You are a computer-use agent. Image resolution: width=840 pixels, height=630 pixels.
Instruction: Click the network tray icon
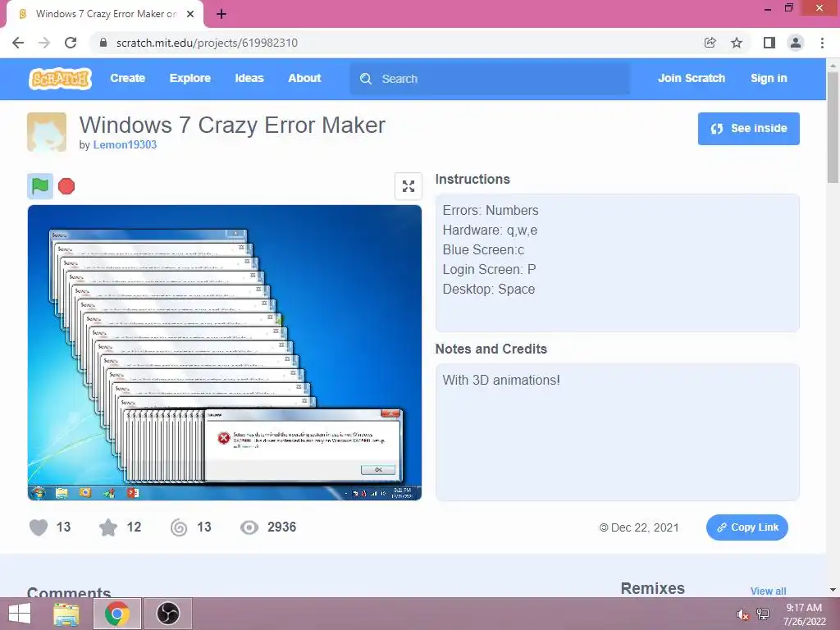(x=763, y=614)
